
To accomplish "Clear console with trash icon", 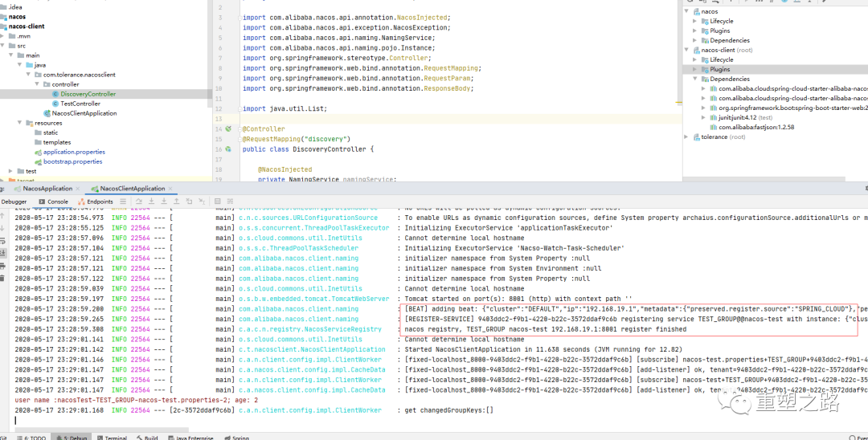I will pyautogui.click(x=2, y=278).
